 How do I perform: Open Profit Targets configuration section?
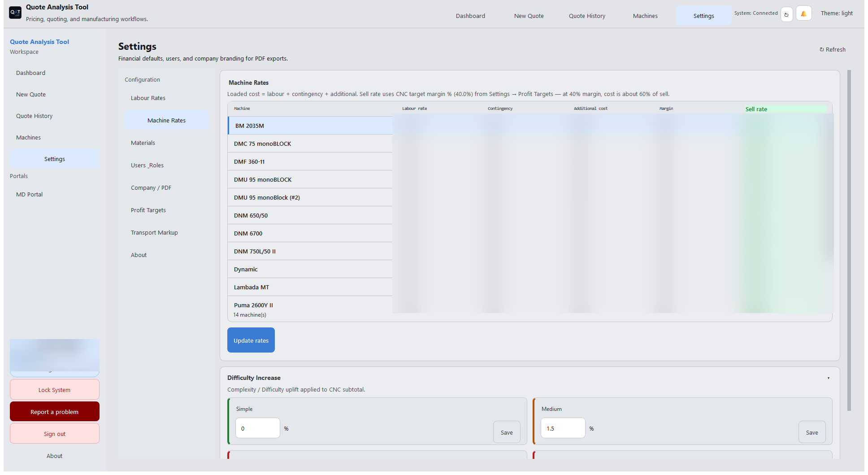tap(166, 210)
